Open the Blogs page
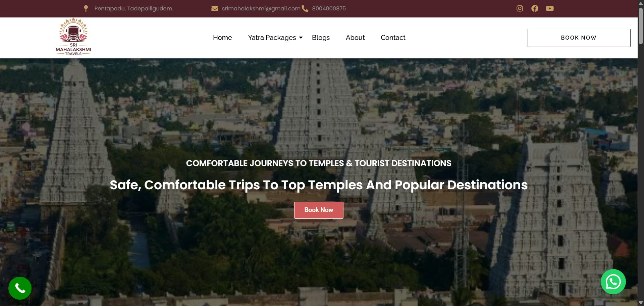Viewport: 644px width, 306px height. (321, 38)
